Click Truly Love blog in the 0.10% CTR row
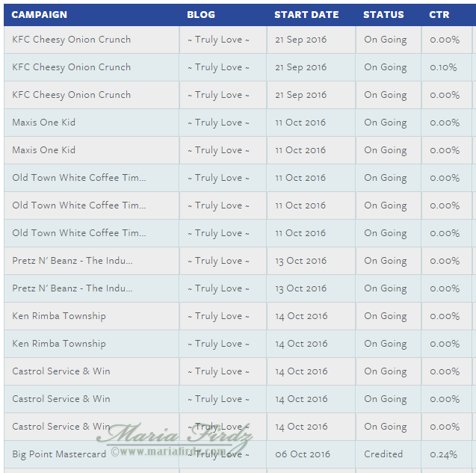Image resolution: width=476 pixels, height=473 pixels. (x=218, y=67)
